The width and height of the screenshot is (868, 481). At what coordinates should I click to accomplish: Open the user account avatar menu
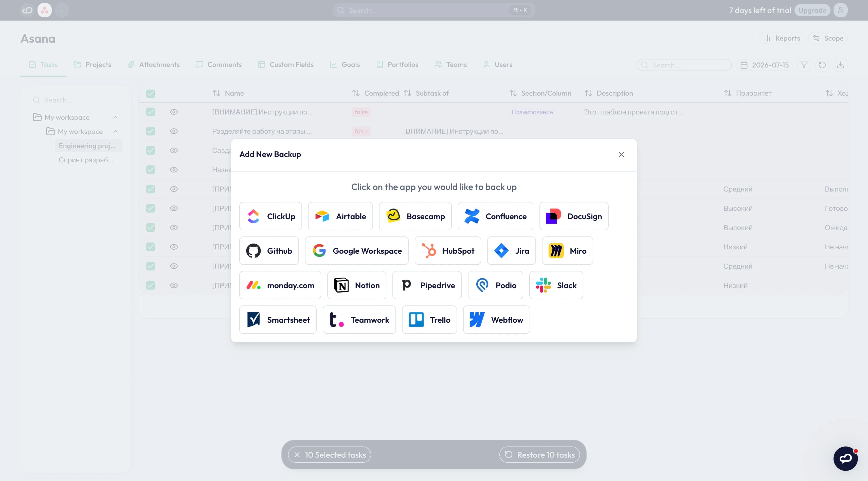(x=840, y=10)
